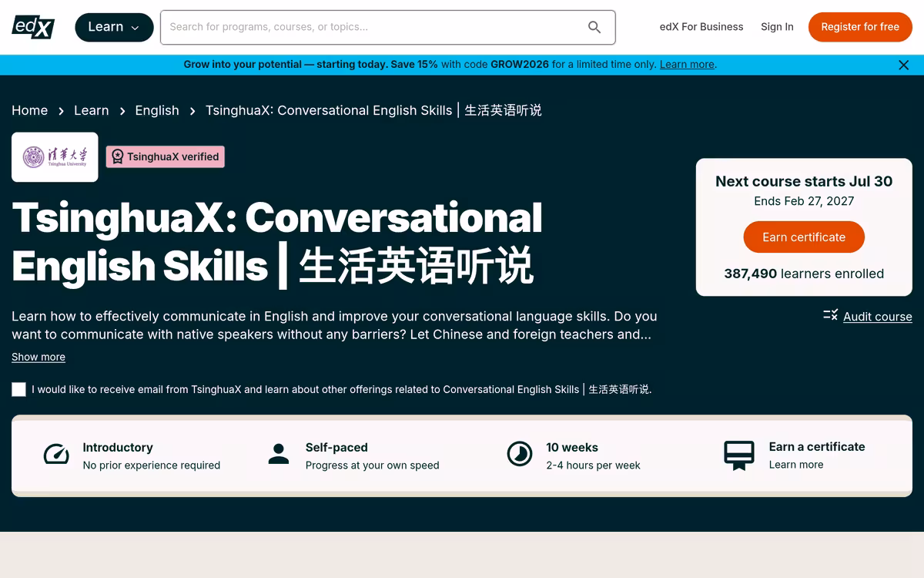Click the Self-paced person icon
924x578 pixels.
click(x=279, y=455)
